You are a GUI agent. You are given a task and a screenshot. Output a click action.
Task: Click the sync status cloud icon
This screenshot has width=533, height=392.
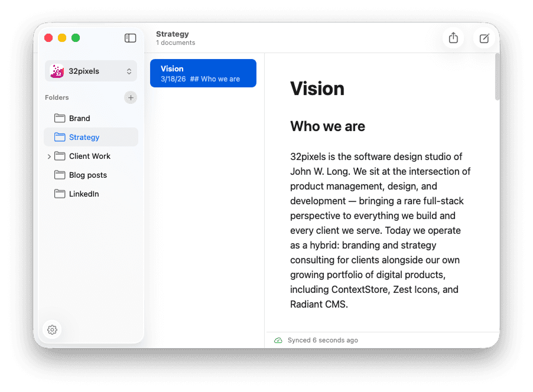278,340
